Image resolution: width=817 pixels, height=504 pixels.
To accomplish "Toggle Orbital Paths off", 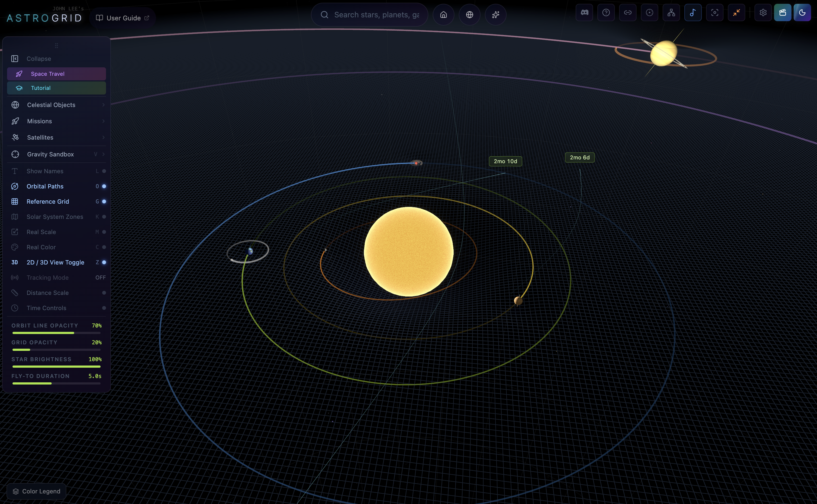I will point(45,186).
